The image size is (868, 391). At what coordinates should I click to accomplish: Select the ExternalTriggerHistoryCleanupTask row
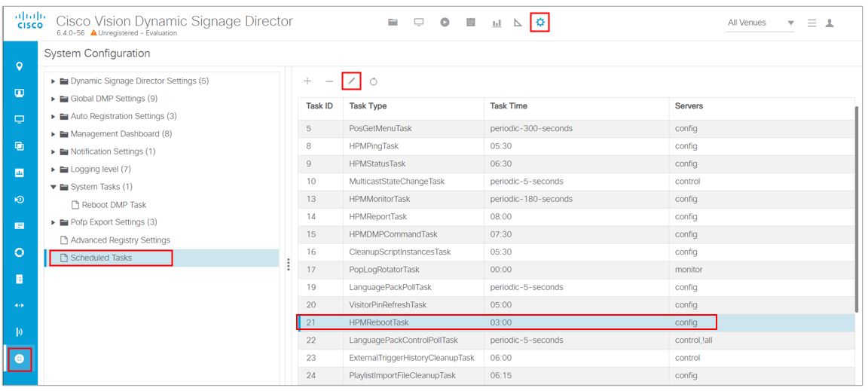(576, 358)
